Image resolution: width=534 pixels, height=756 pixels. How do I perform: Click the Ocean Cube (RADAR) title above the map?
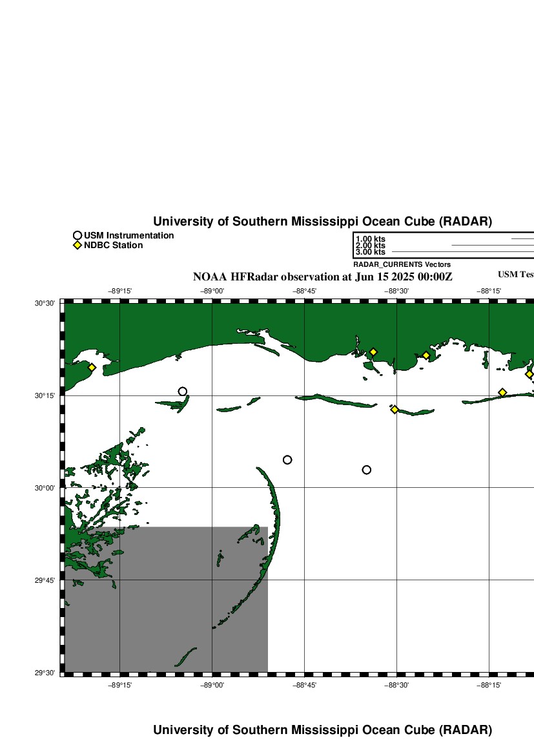322,222
